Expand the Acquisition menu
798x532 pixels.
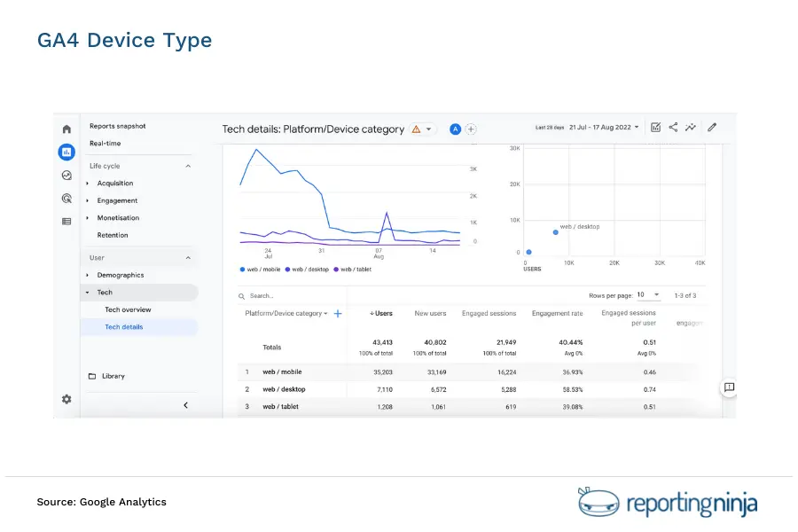pos(88,184)
